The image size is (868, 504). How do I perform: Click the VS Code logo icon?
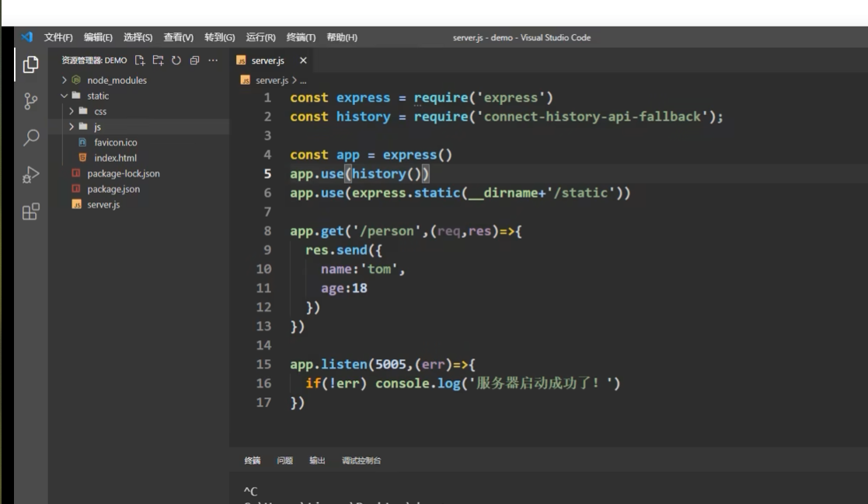click(26, 37)
